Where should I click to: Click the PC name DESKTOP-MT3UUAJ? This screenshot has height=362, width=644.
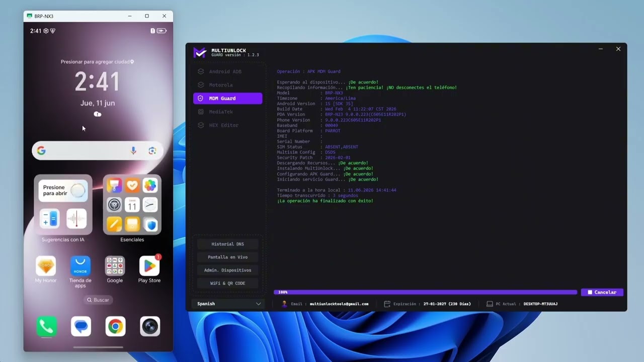pyautogui.click(x=540, y=304)
